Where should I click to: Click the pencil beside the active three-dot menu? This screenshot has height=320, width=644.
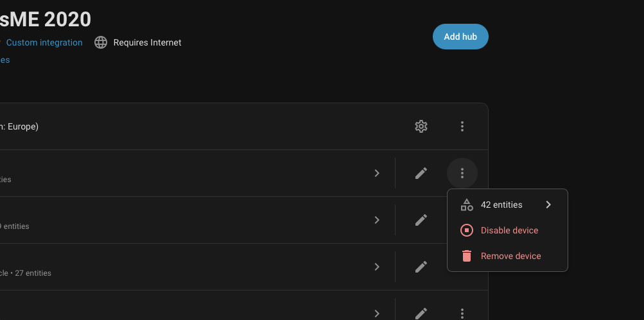coord(421,173)
